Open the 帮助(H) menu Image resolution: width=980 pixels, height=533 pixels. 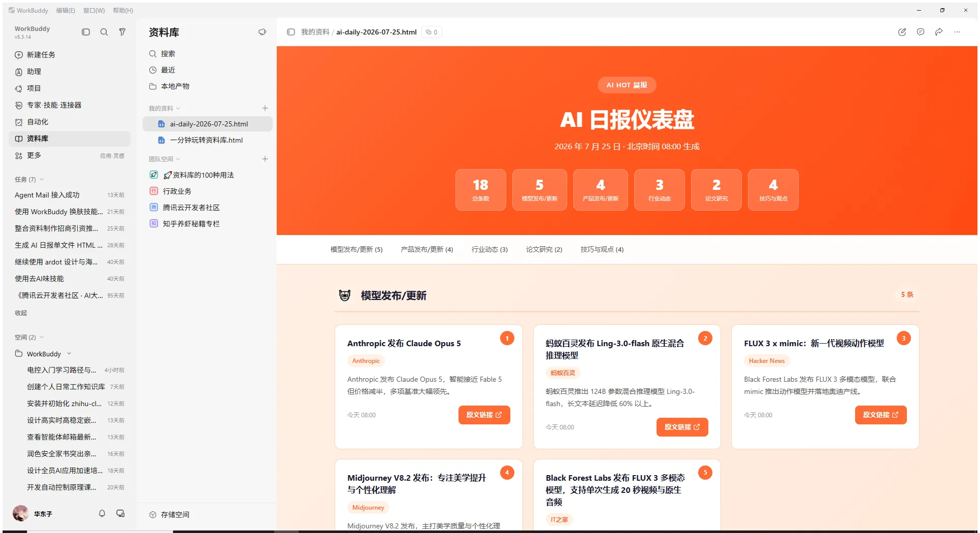123,11
